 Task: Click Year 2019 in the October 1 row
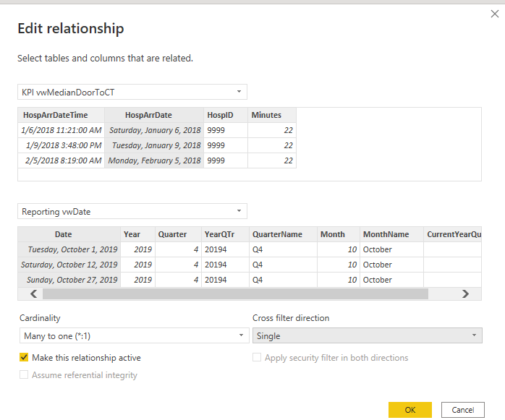point(138,249)
